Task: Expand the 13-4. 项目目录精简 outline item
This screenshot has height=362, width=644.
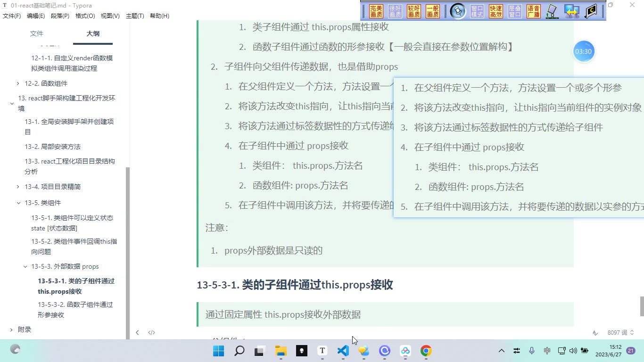Action: point(18,187)
